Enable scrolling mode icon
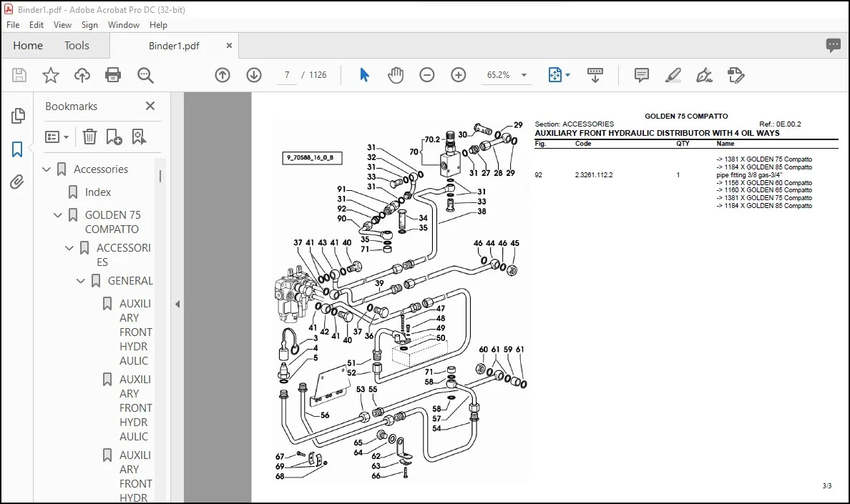The width and height of the screenshot is (850, 504). click(595, 75)
